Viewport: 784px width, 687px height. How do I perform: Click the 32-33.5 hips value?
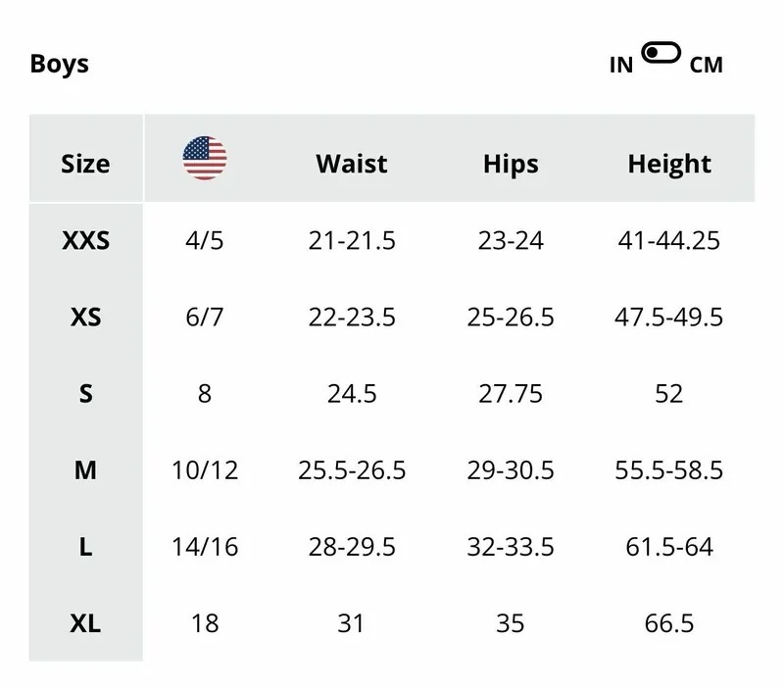tap(511, 546)
